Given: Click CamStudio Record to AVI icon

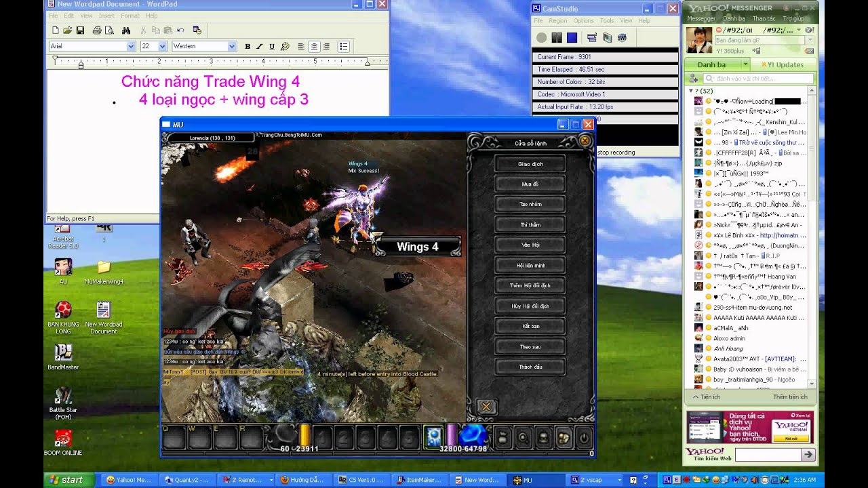Looking at the screenshot, I should (x=607, y=38).
